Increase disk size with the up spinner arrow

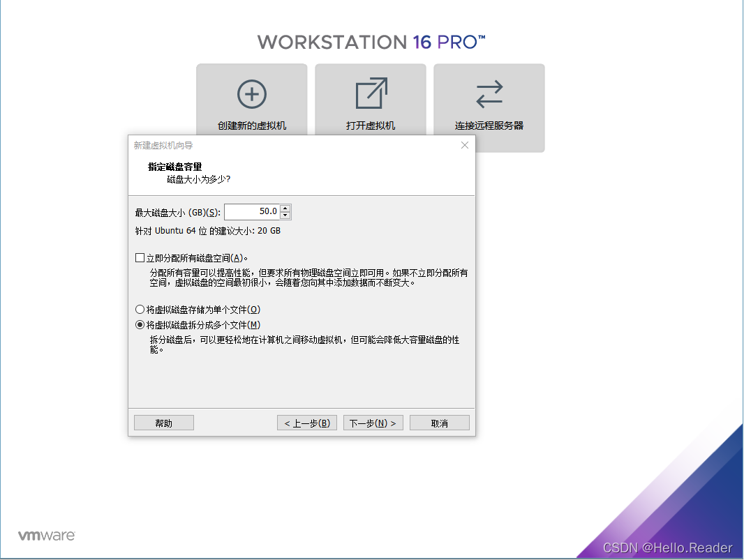click(x=285, y=208)
